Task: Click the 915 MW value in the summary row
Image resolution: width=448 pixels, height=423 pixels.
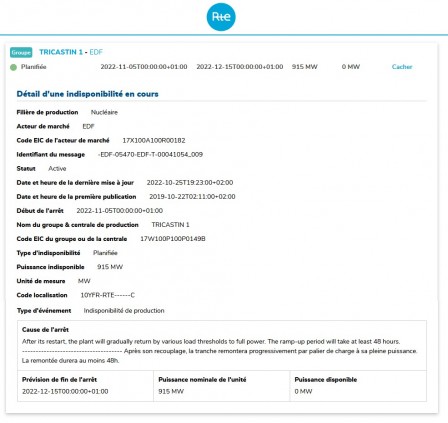Action: (305, 67)
